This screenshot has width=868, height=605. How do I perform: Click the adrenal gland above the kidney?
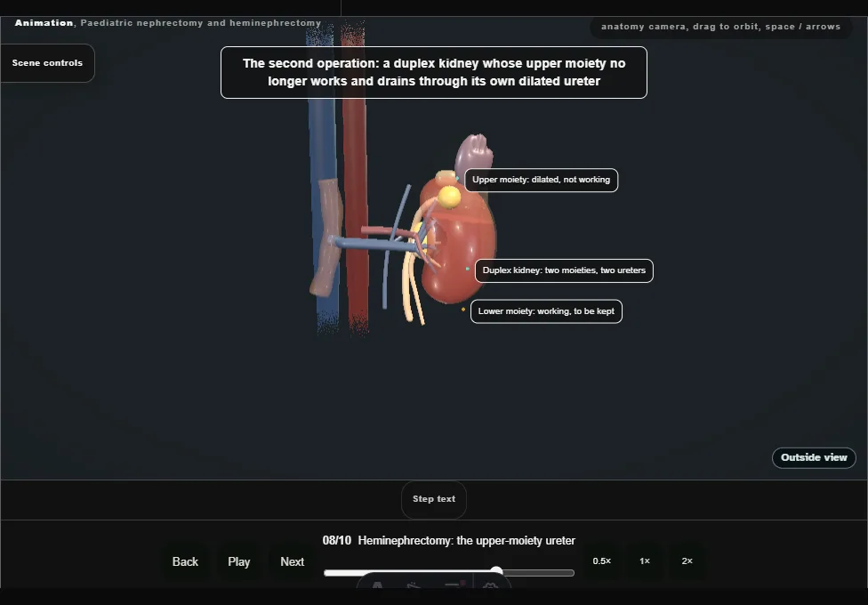(x=474, y=153)
